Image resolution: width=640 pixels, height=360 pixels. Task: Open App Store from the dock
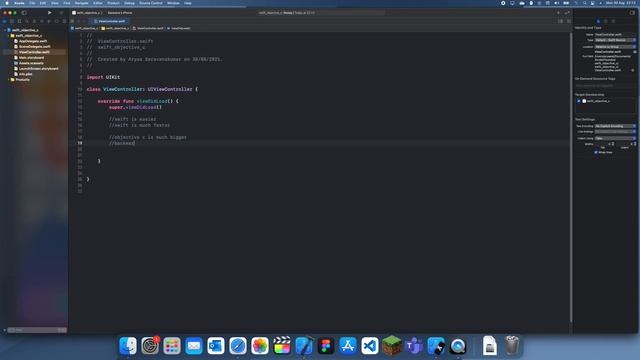point(348,346)
